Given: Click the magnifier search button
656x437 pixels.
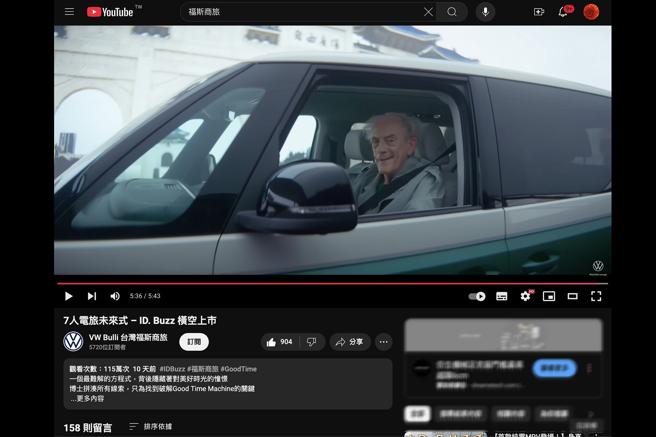Looking at the screenshot, I should 452,12.
